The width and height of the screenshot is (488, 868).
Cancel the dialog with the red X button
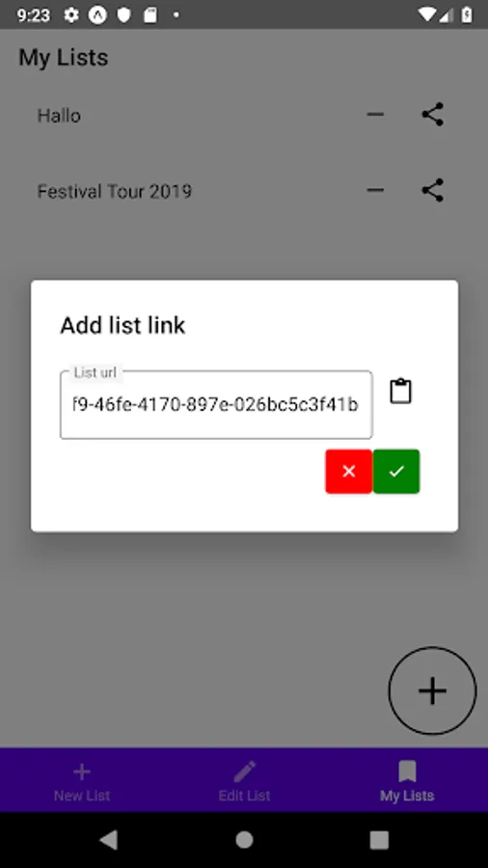click(x=348, y=471)
